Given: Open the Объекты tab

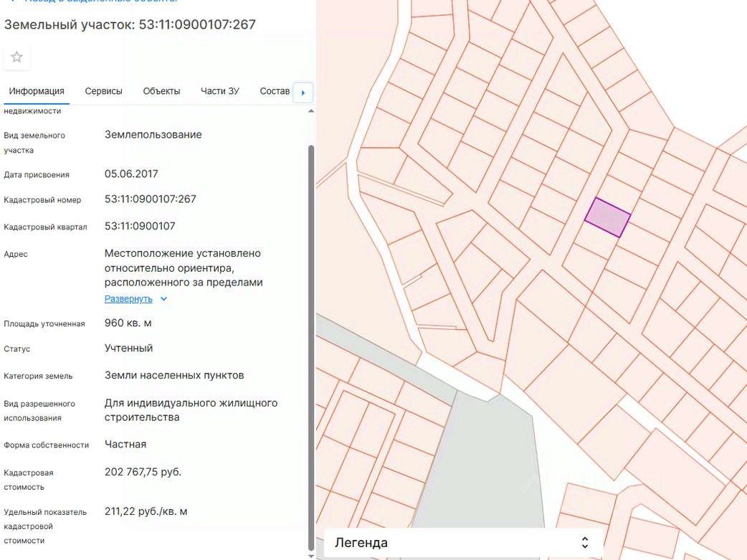Looking at the screenshot, I should click(x=161, y=91).
